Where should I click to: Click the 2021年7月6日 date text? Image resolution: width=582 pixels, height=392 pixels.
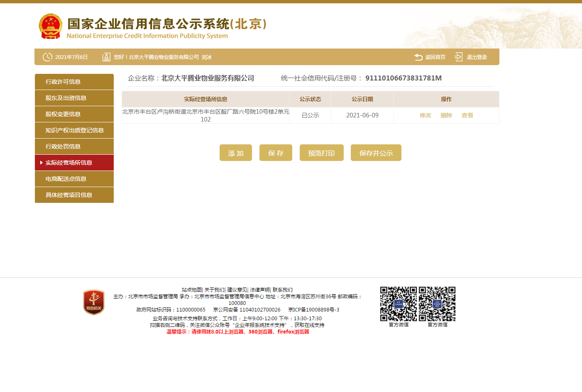[x=71, y=57]
